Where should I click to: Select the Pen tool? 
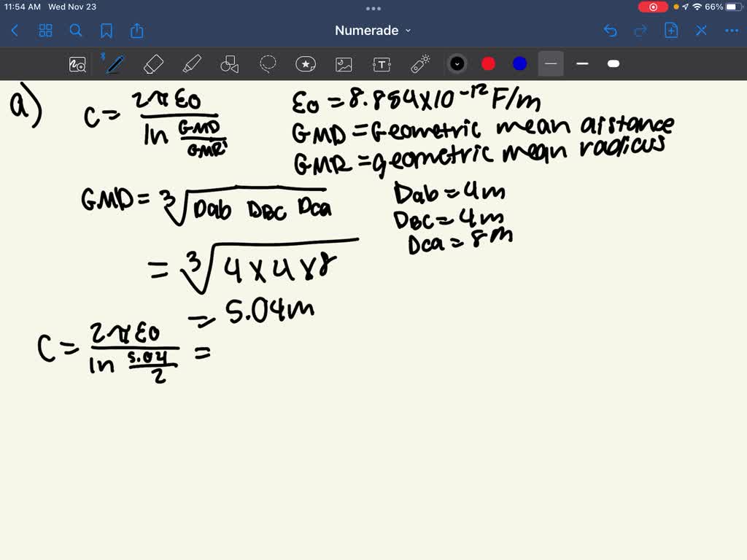[115, 64]
